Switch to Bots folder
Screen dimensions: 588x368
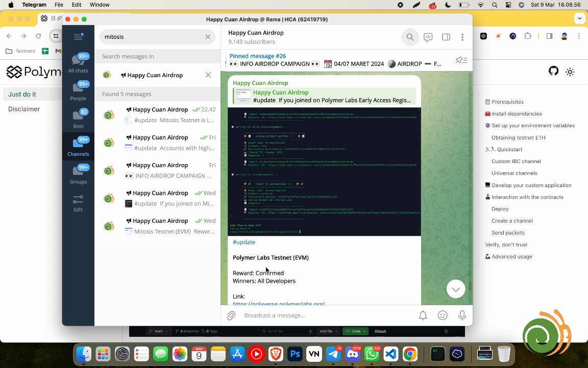coord(78,119)
